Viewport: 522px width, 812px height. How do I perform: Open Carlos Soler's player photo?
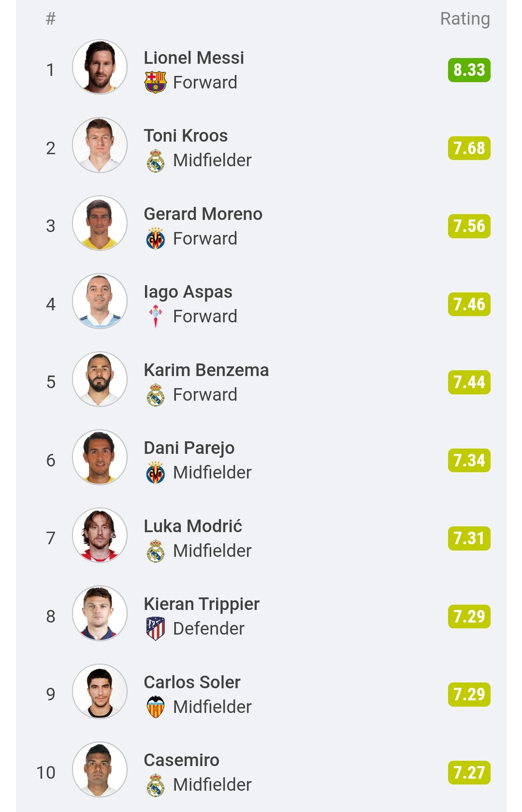pyautogui.click(x=100, y=691)
